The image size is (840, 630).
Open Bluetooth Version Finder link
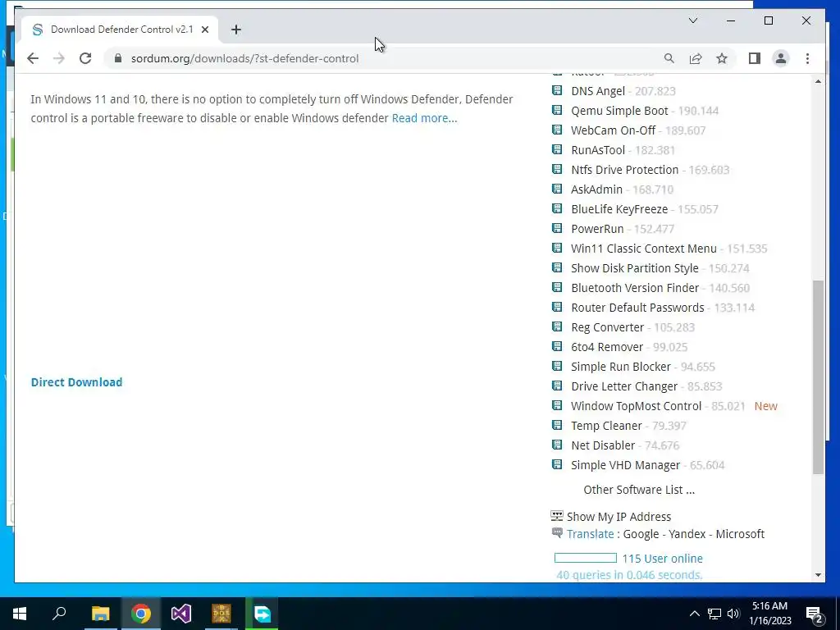click(x=635, y=288)
